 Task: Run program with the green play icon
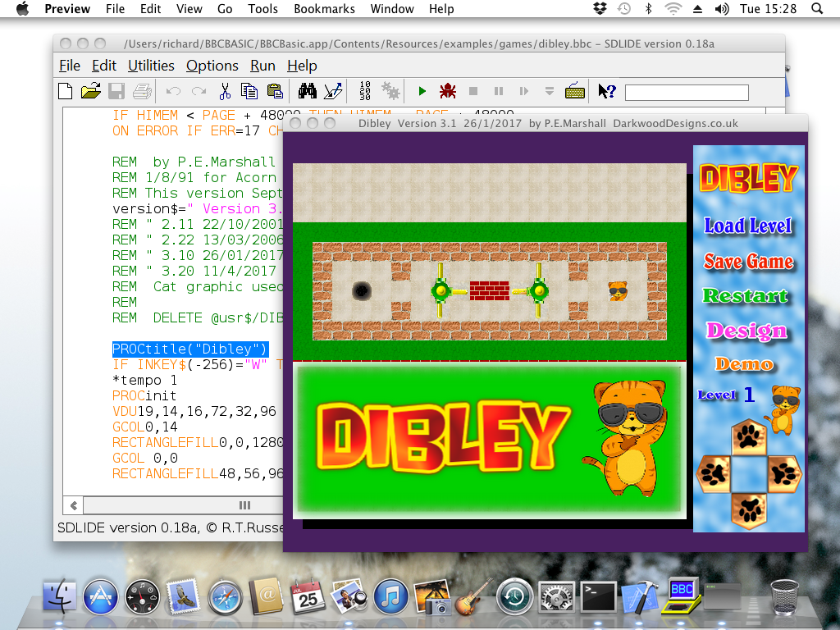click(x=422, y=91)
